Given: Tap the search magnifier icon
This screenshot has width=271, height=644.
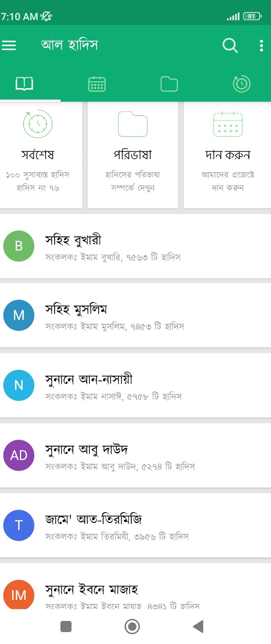Looking at the screenshot, I should coord(230,45).
